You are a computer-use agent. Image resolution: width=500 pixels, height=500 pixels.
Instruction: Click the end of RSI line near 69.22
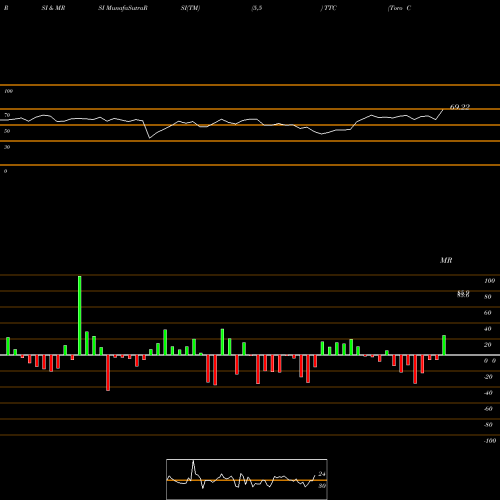pos(443,110)
